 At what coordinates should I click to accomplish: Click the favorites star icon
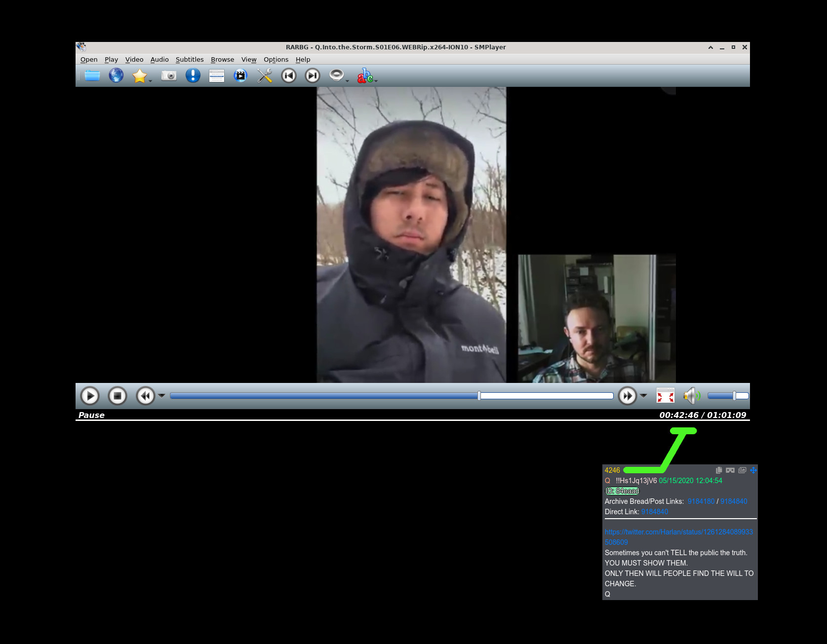pyautogui.click(x=140, y=76)
